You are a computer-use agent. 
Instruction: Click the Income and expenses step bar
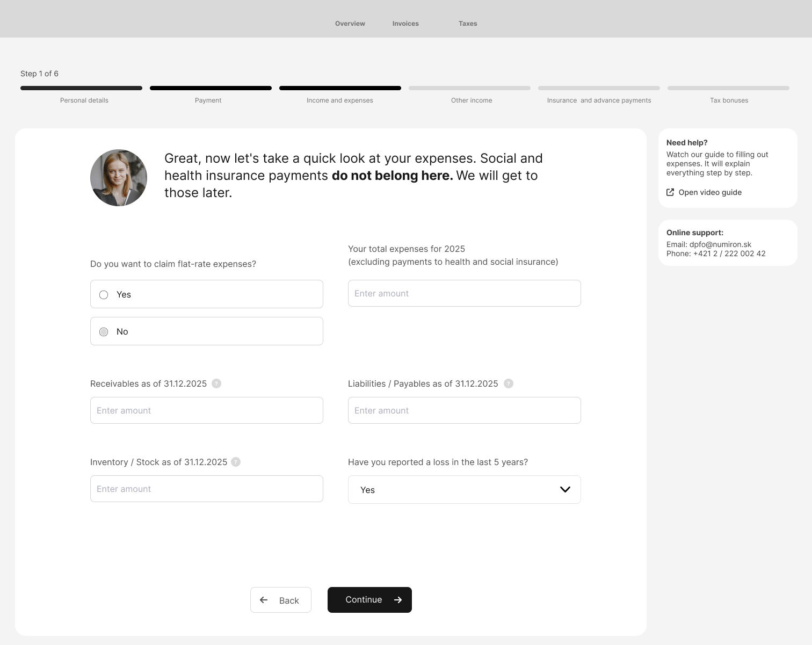(340, 88)
